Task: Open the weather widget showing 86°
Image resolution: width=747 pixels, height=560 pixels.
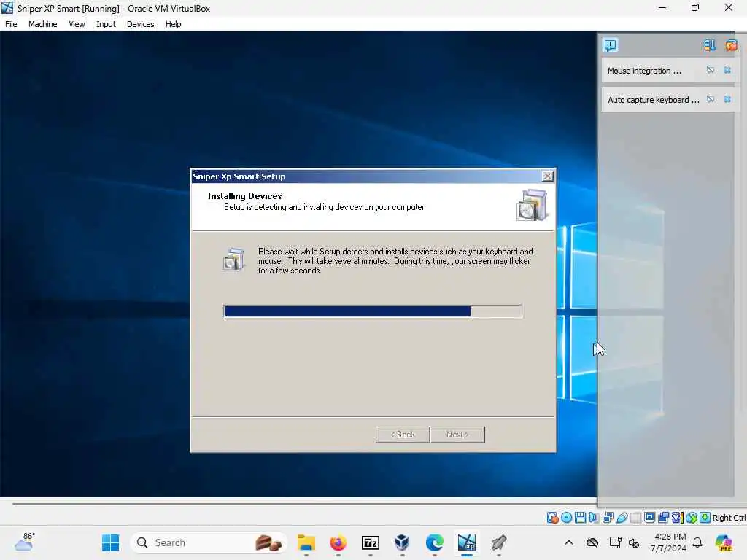Action: pos(25,542)
